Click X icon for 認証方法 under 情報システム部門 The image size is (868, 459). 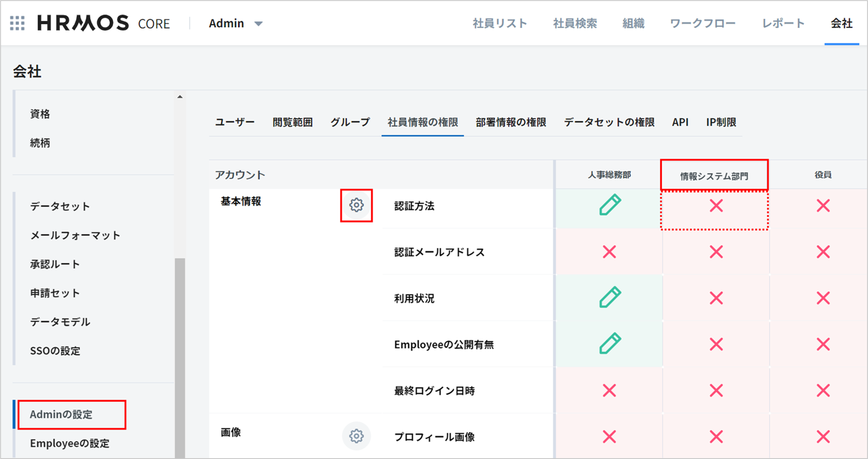716,206
